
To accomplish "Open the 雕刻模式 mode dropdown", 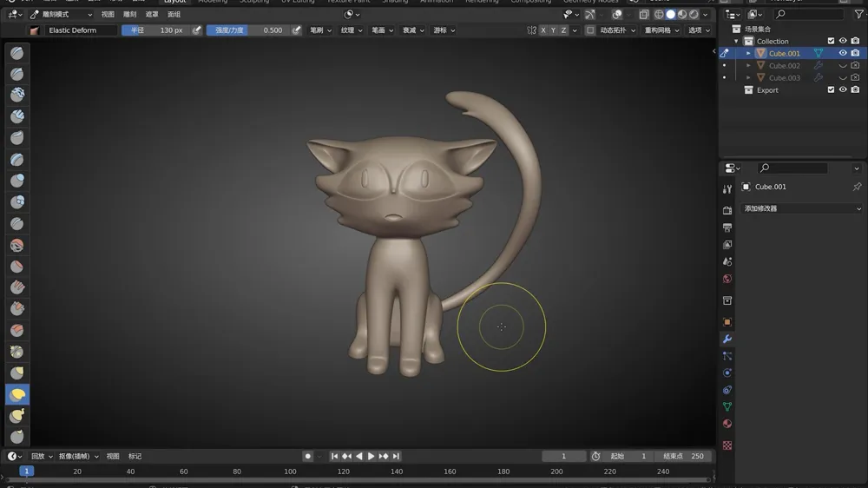I will [x=62, y=15].
